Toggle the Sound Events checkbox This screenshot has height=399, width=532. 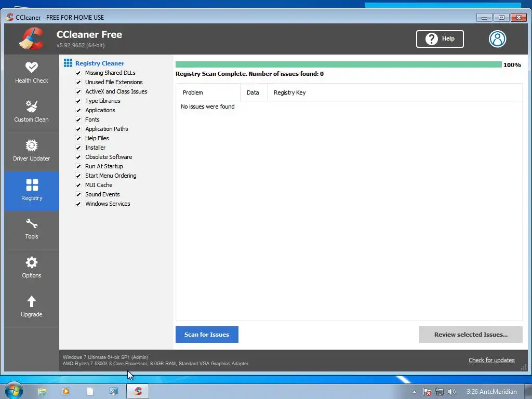pyautogui.click(x=78, y=194)
